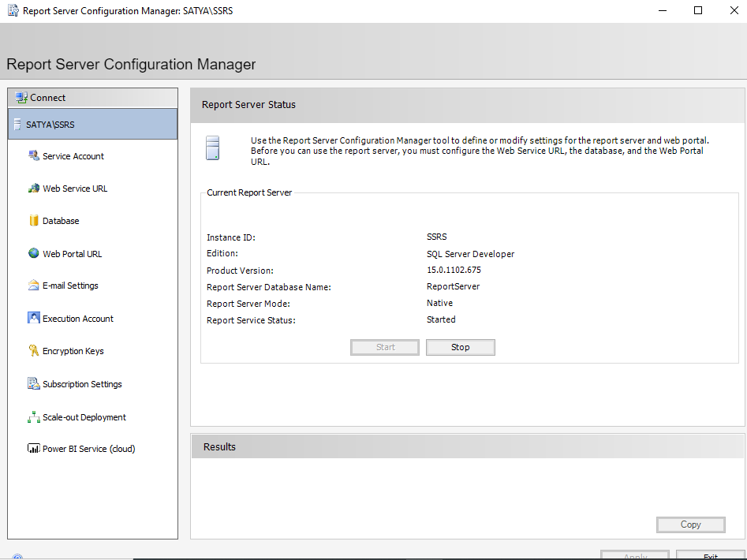Click the E-mail Settings envelope icon
The height and width of the screenshot is (560, 747).
(34, 286)
